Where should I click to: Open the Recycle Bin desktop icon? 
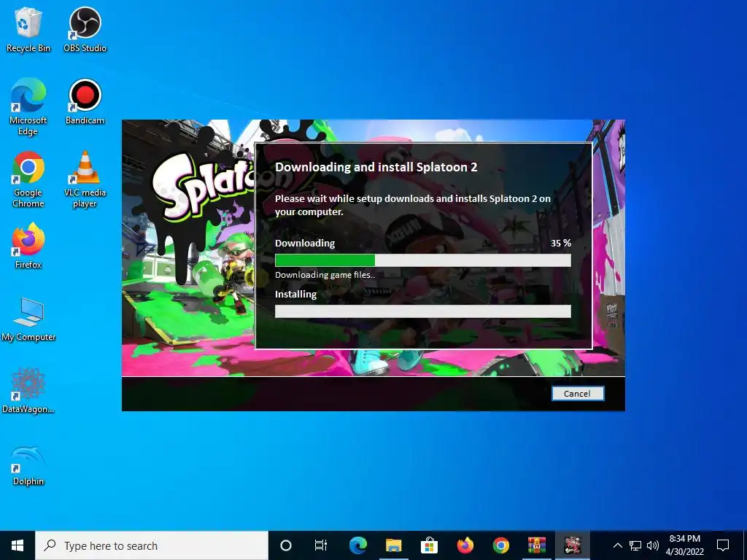tap(28, 29)
